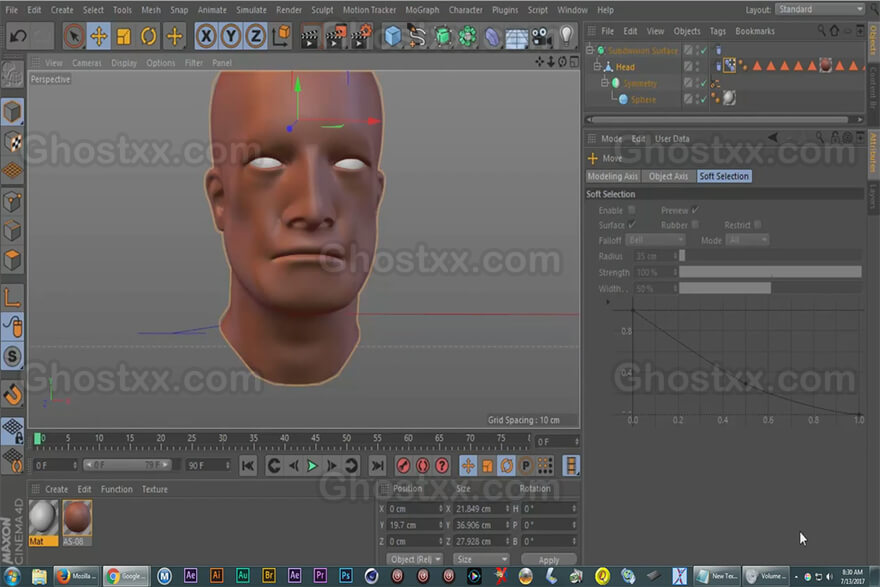Open the spline pen tool icon
880x587 pixels.
(x=418, y=36)
